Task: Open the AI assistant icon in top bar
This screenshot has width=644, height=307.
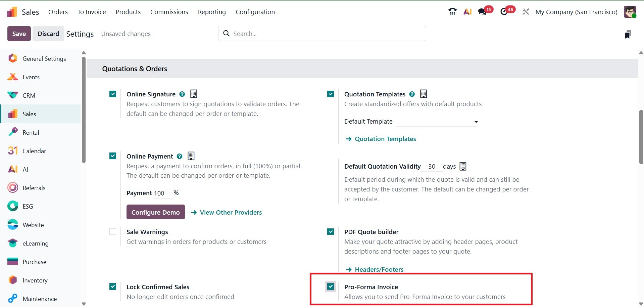Action: 467,12
